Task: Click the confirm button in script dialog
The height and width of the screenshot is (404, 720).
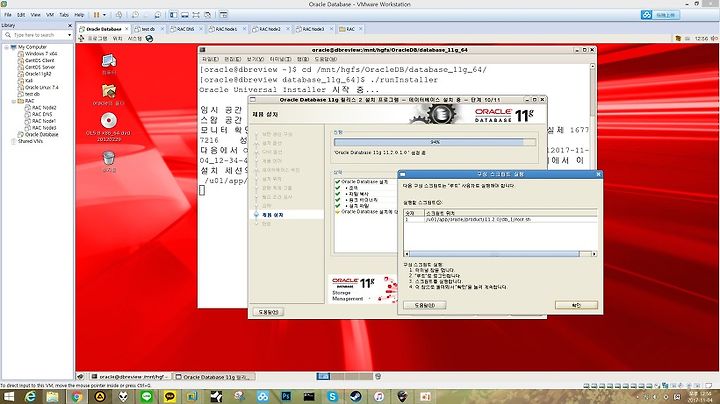Action: tap(576, 305)
